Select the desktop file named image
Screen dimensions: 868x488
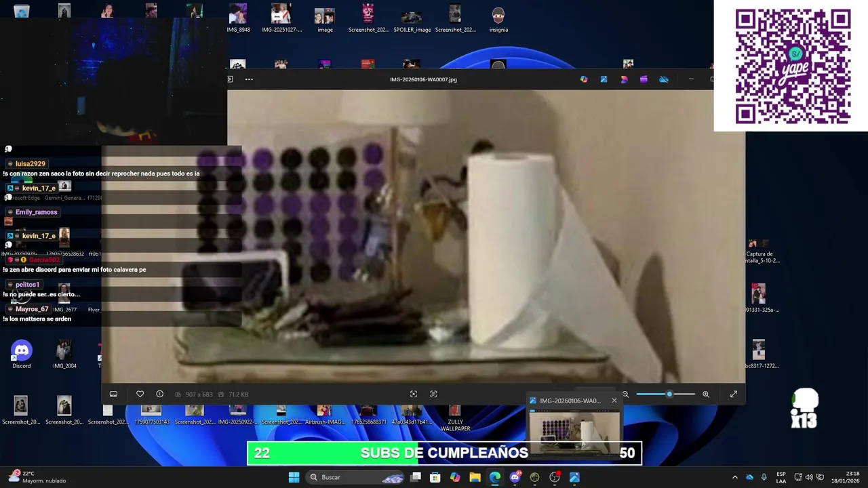[x=325, y=20]
